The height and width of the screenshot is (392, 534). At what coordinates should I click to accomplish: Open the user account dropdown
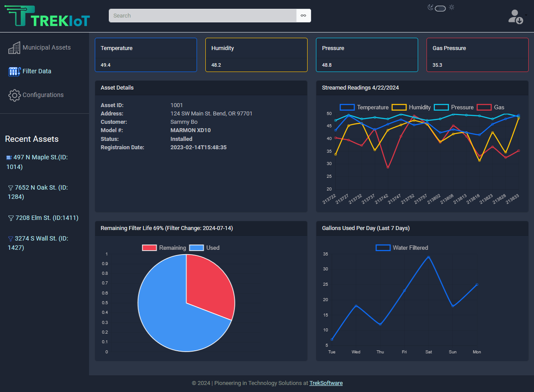click(x=517, y=16)
